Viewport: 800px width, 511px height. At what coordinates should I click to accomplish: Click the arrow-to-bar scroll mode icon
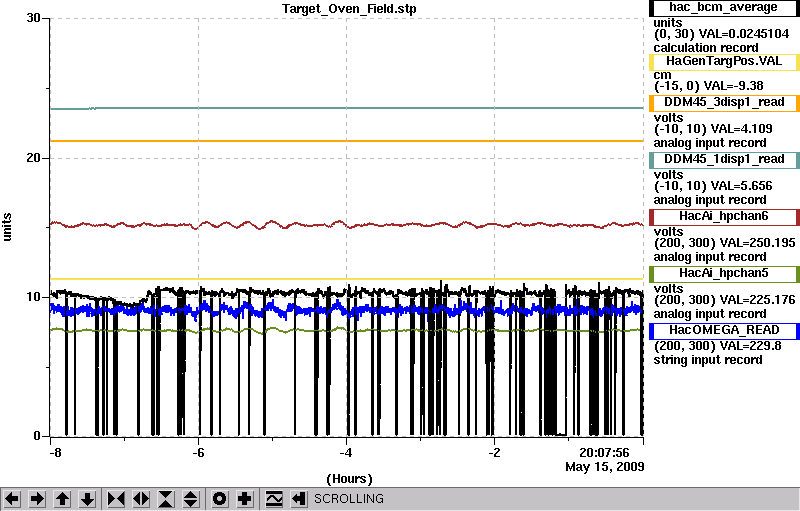pyautogui.click(x=299, y=499)
